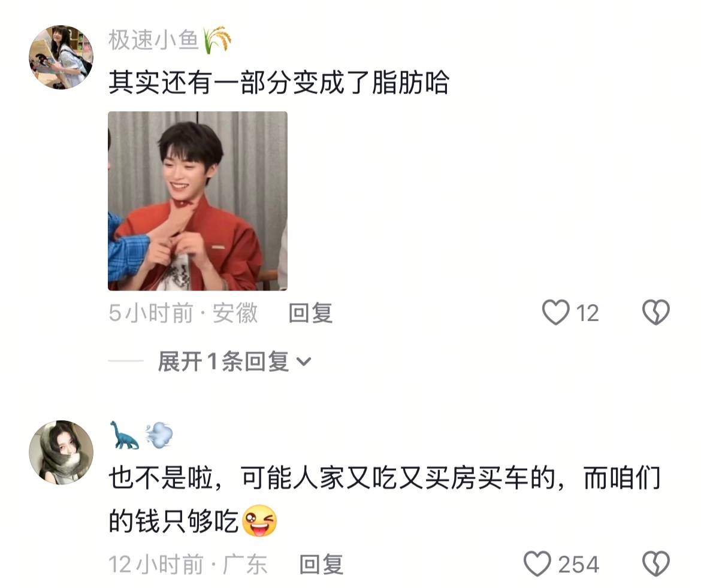Image resolution: width=701 pixels, height=588 pixels.
Task: View the red jacket image attachment
Action: tap(198, 201)
